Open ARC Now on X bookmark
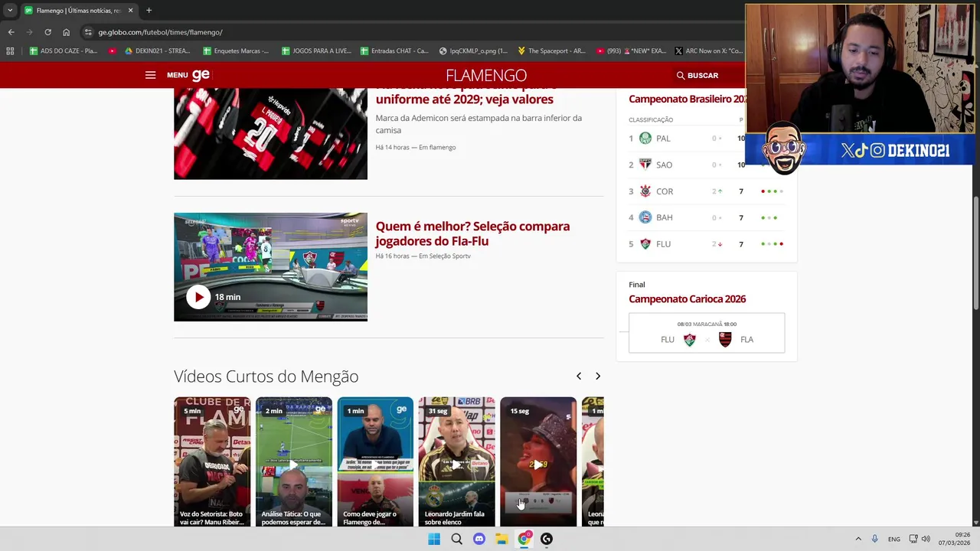The height and width of the screenshot is (551, 980). [x=709, y=51]
